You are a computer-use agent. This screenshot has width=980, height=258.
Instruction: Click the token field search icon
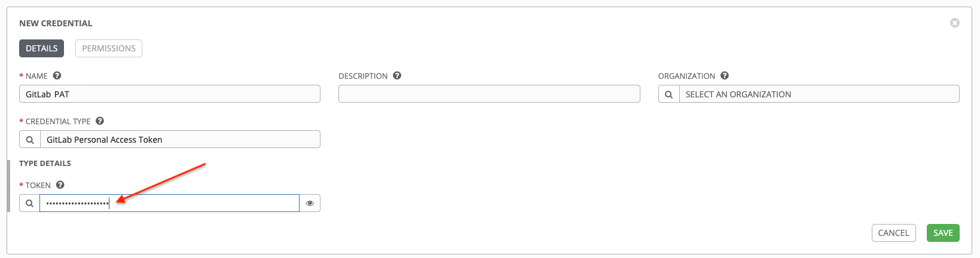[30, 204]
